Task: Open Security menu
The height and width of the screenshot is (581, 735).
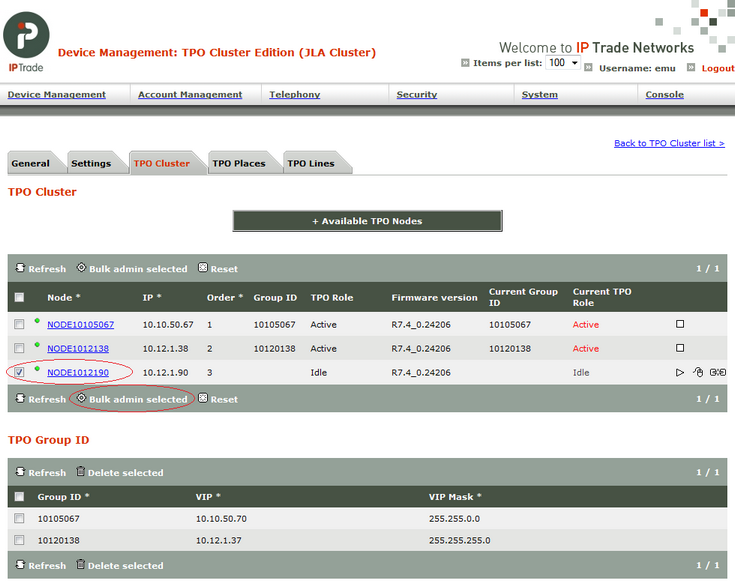Action: 417,95
